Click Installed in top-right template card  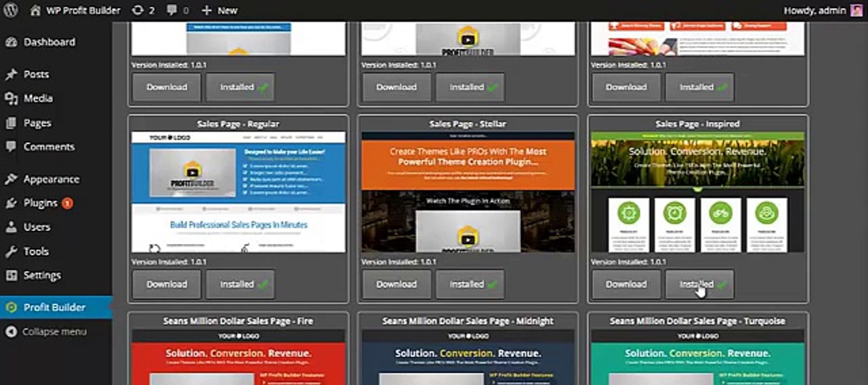tap(699, 87)
